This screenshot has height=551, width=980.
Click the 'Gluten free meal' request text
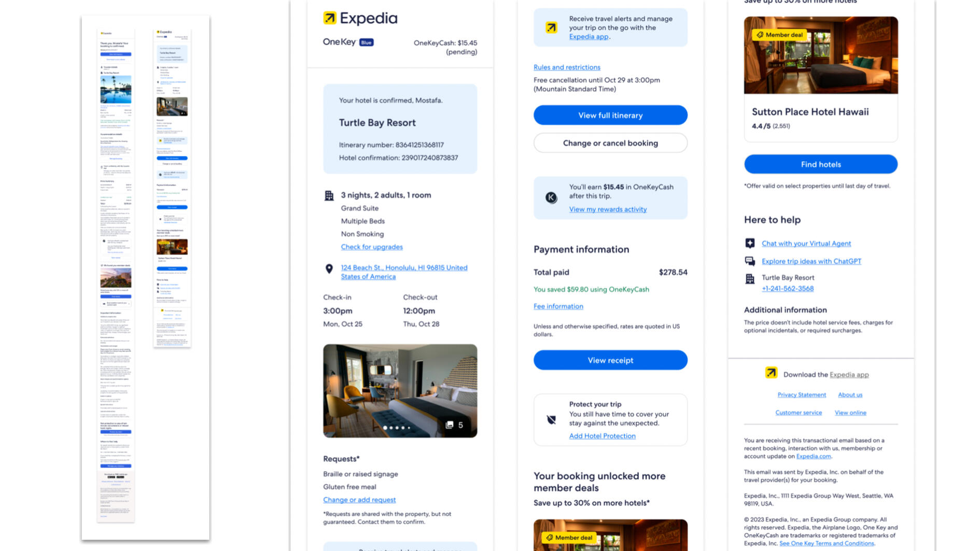tap(349, 487)
